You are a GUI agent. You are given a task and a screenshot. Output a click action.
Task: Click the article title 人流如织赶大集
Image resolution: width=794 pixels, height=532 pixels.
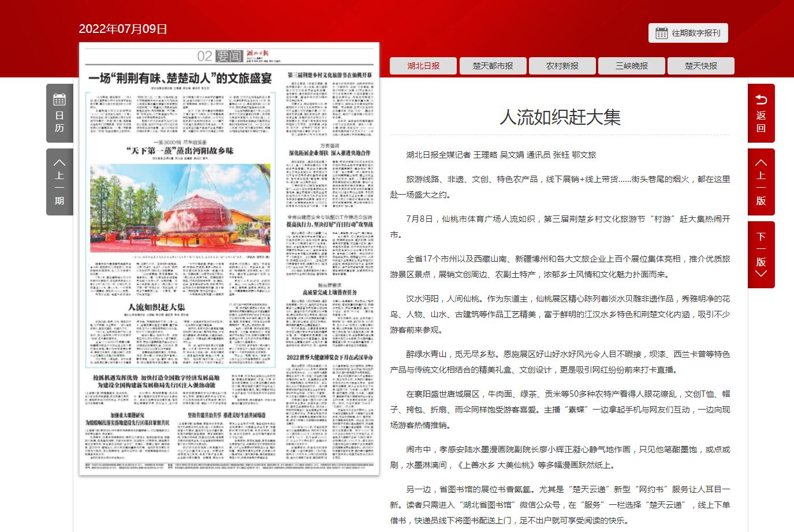560,117
